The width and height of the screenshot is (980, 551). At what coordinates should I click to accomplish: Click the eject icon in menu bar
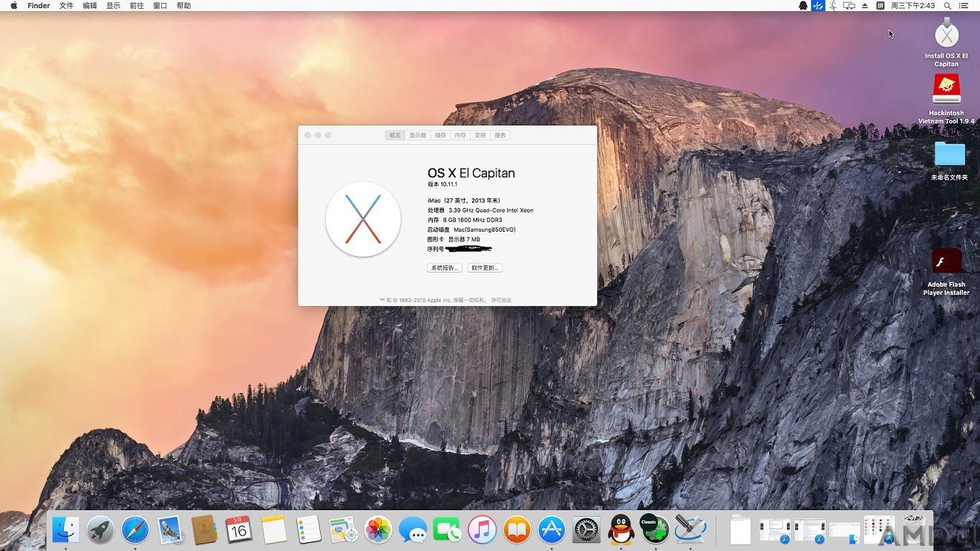pos(864,5)
